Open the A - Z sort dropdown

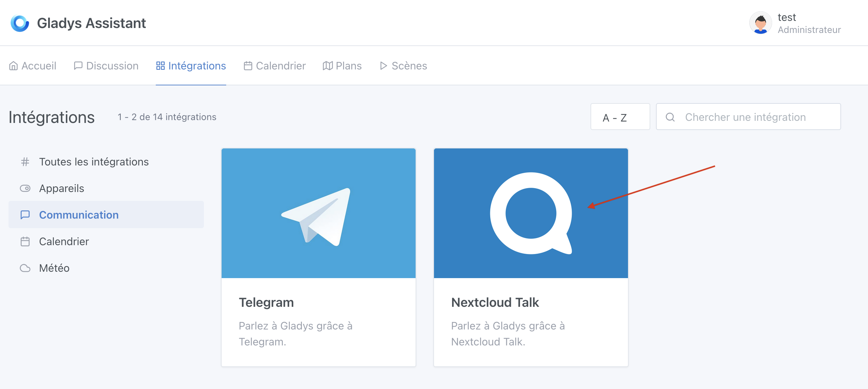pos(620,117)
